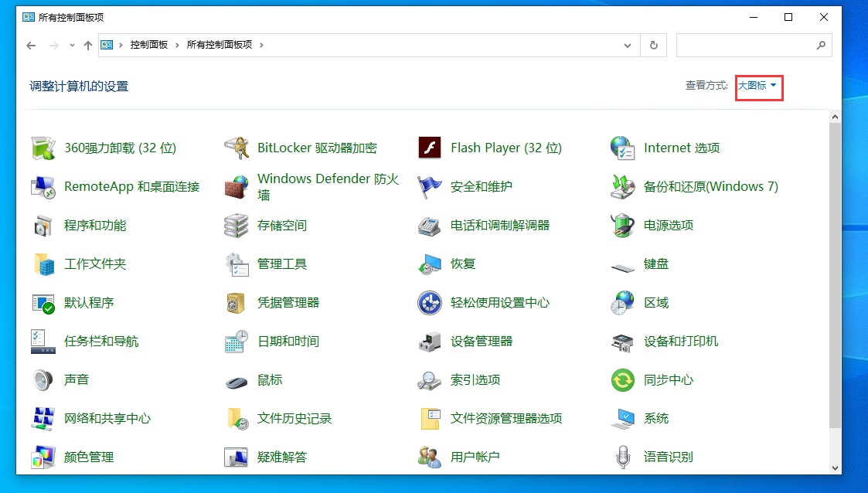Open the 大图标 view dropdown
Screen dimensions: 868x493
tap(757, 87)
